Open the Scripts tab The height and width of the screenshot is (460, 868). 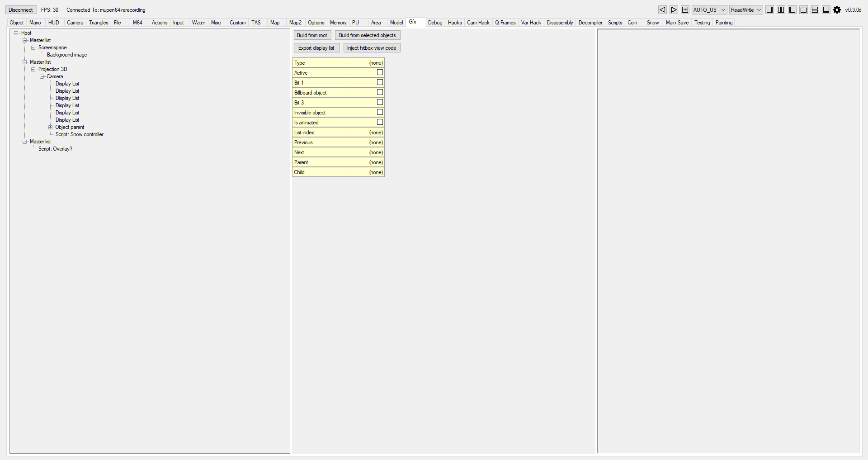point(615,23)
